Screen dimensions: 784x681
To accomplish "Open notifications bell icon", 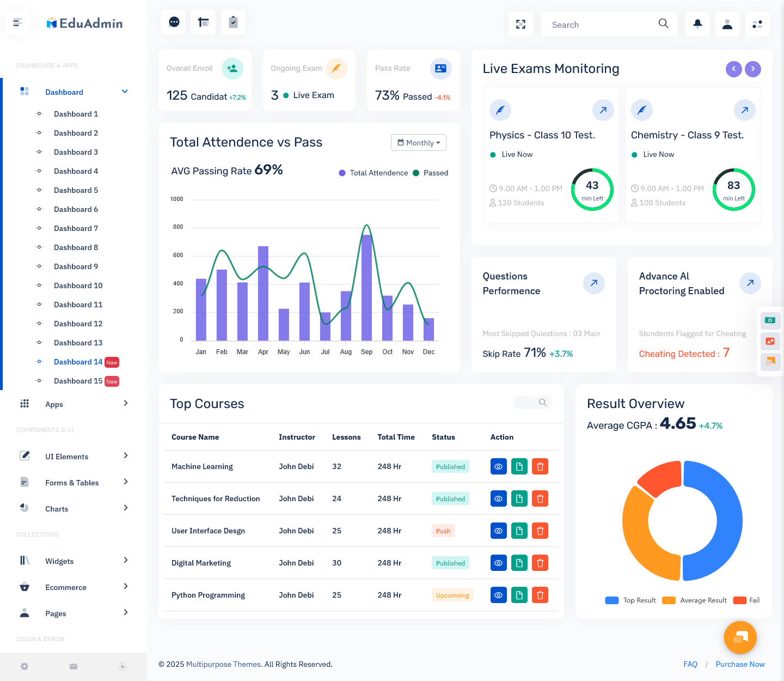I will [697, 25].
